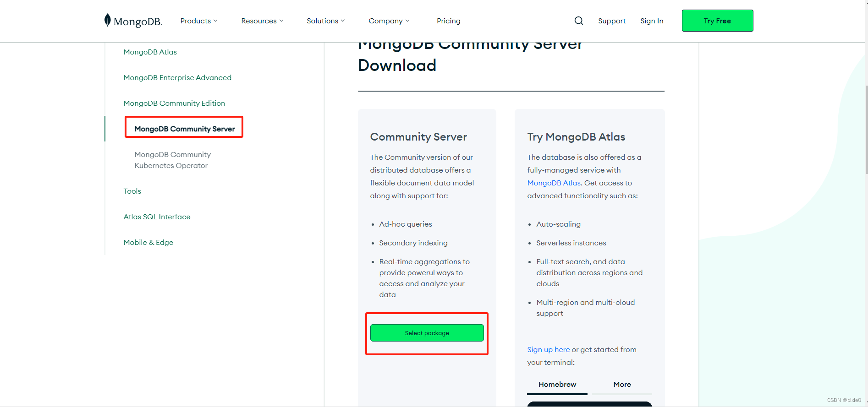Open Atlas SQL Interface sidebar item
Image resolution: width=868 pixels, height=407 pixels.
coord(157,217)
